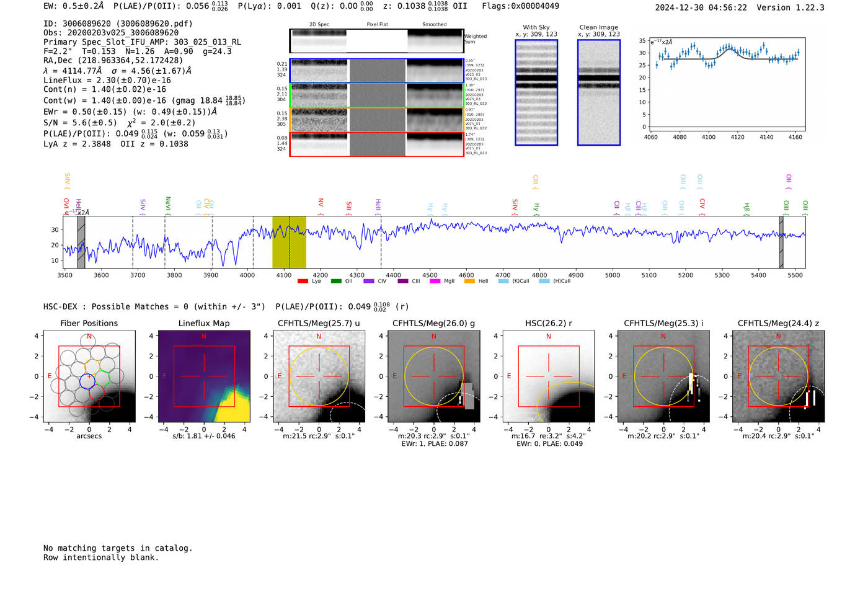Select the red-bordered 2D spectrum row
Image resolution: width=868 pixels, height=591 pixels.
click(x=376, y=144)
